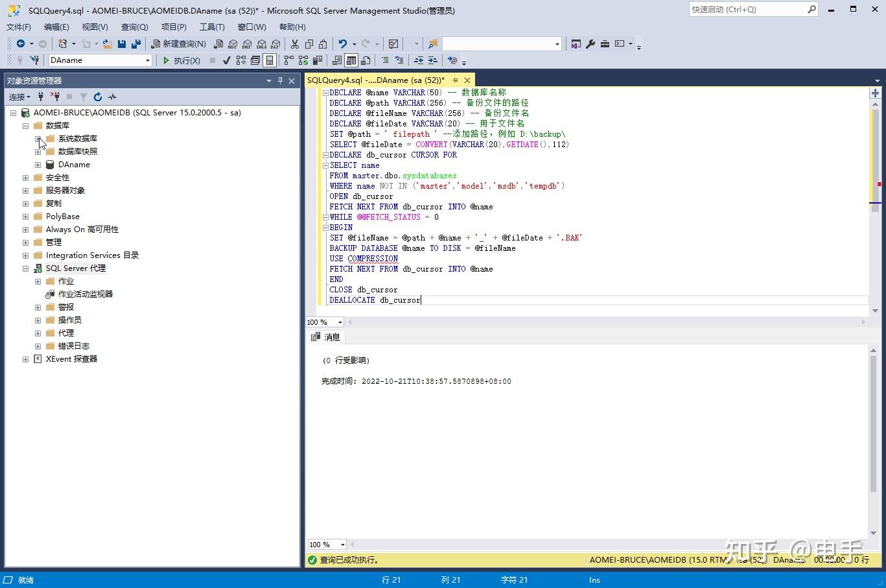Toggle Auto Hide pin on Object Explorer
This screenshot has height=588, width=886.
pos(280,80)
